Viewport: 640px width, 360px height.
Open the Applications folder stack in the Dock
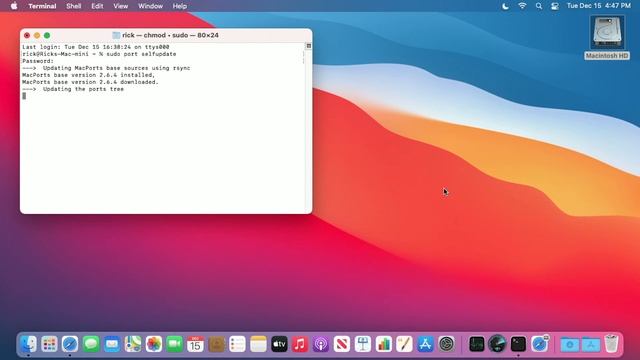point(591,345)
